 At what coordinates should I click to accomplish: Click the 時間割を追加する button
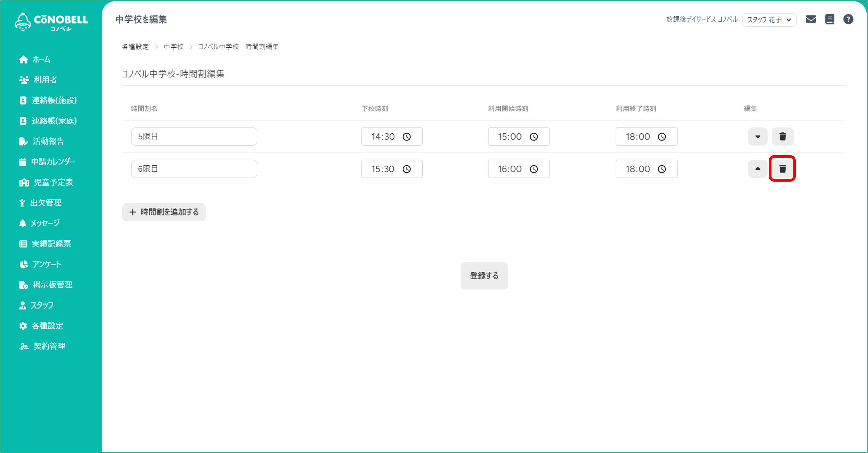pos(164,212)
